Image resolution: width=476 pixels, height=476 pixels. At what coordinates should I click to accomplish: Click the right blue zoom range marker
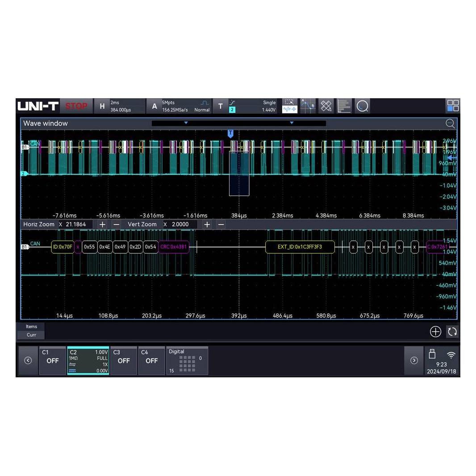pos(292,123)
